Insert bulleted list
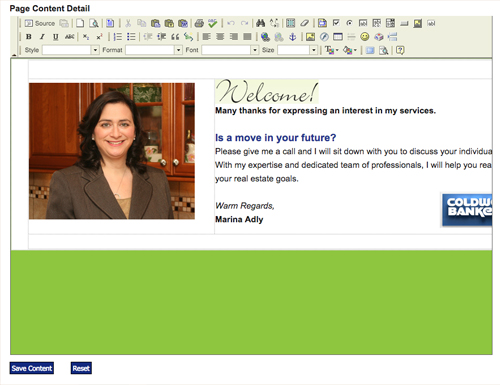The image size is (500, 385). tap(131, 37)
